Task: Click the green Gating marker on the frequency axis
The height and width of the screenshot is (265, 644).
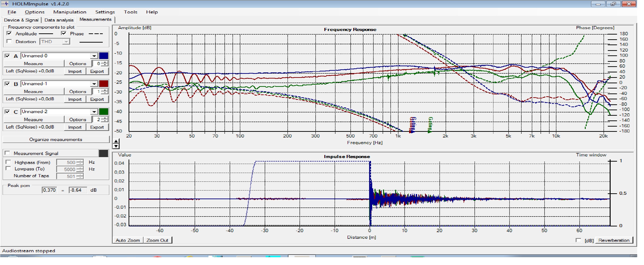Action: point(430,125)
